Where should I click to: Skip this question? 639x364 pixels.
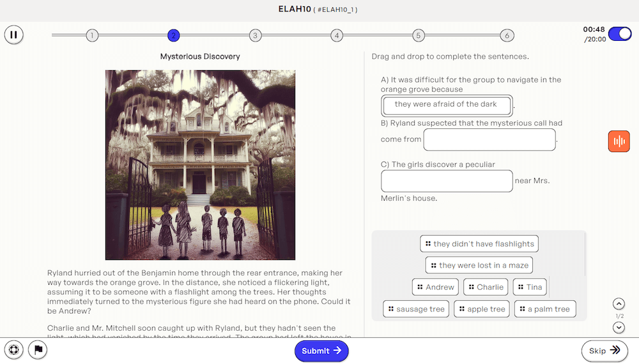tap(604, 351)
